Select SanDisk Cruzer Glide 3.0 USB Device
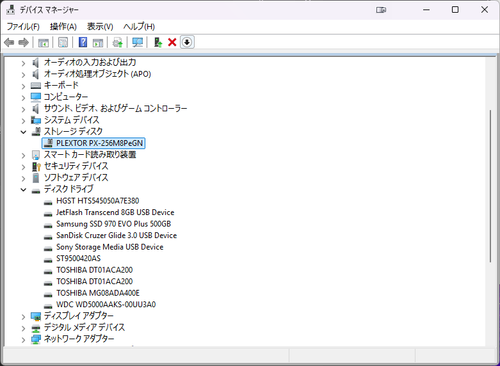Image resolution: width=500 pixels, height=366 pixels. click(x=116, y=235)
